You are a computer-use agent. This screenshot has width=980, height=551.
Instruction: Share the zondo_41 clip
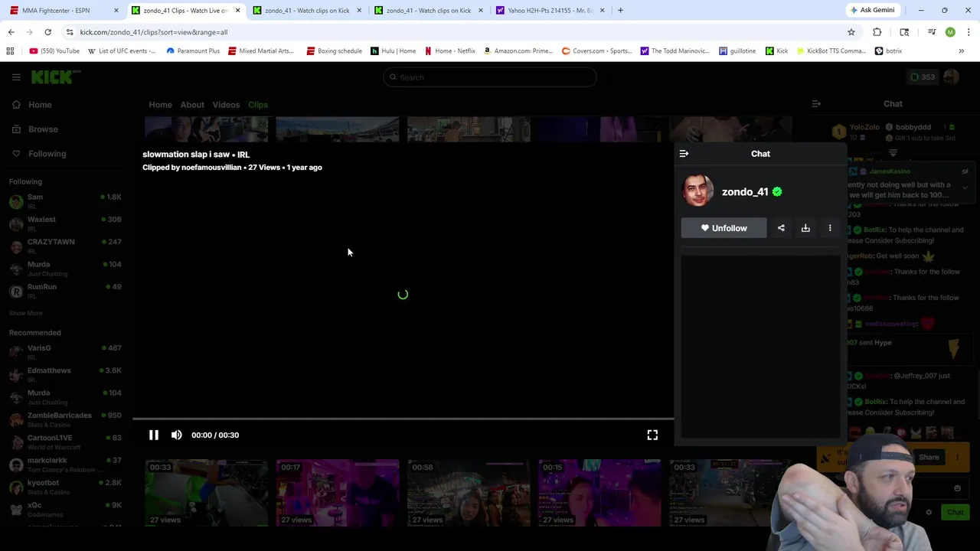(x=781, y=228)
